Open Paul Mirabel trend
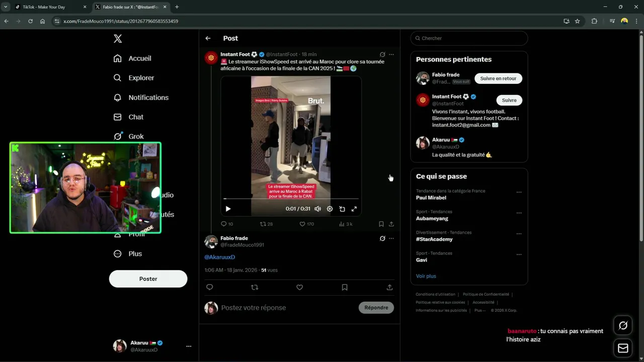The height and width of the screenshot is (362, 644). coord(431,198)
